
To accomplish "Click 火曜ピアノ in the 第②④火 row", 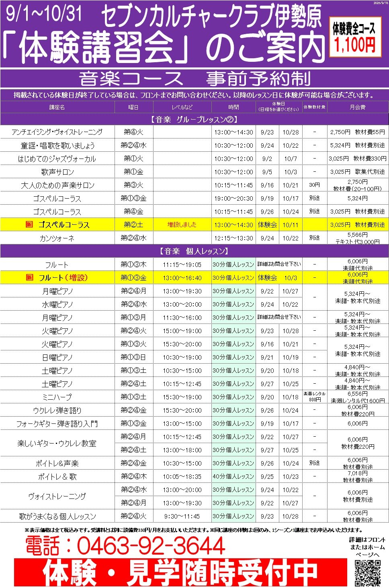I will (57, 331).
